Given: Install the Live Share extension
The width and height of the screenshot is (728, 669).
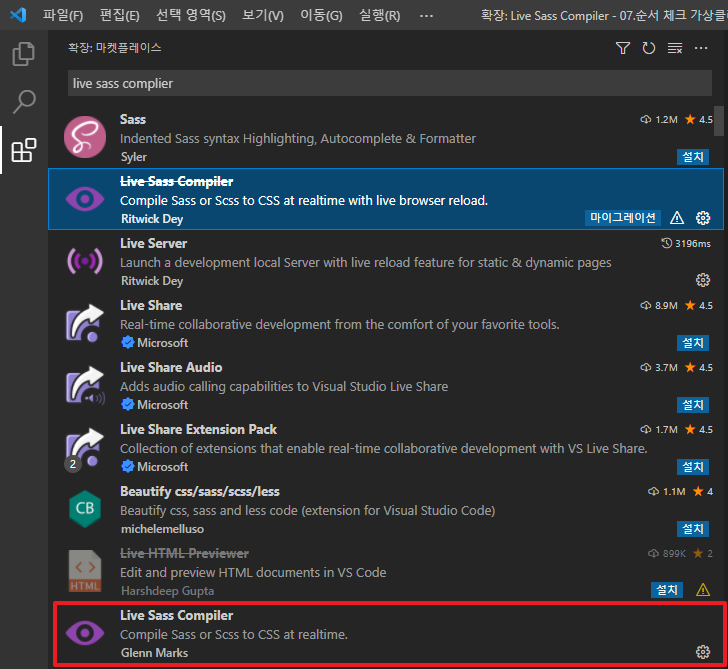Looking at the screenshot, I should click(693, 343).
